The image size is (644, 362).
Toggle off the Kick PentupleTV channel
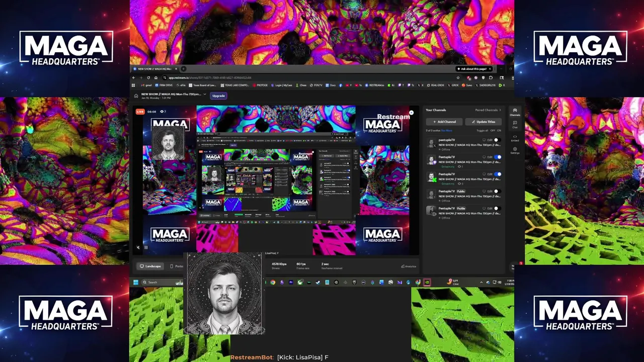click(x=498, y=174)
